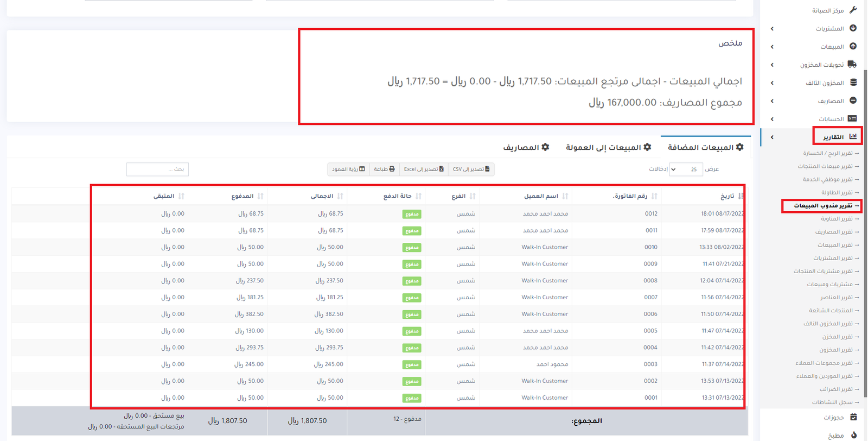Open the entries-per-page dropdown showing 25

tap(686, 169)
